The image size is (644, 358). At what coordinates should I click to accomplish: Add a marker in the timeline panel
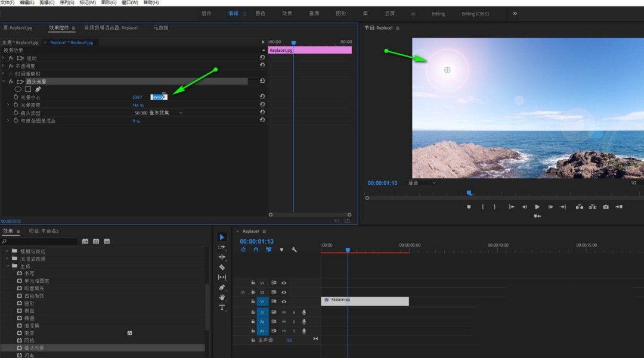point(281,250)
